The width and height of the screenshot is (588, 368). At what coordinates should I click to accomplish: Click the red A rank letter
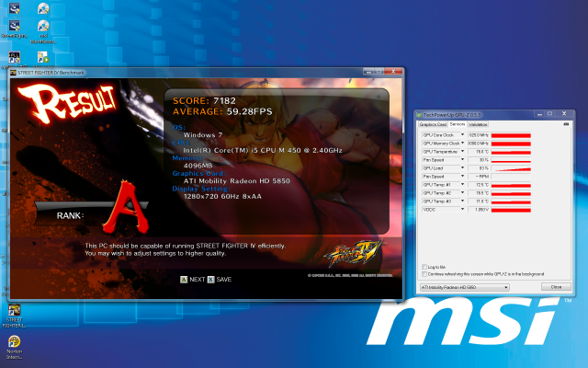tap(126, 207)
